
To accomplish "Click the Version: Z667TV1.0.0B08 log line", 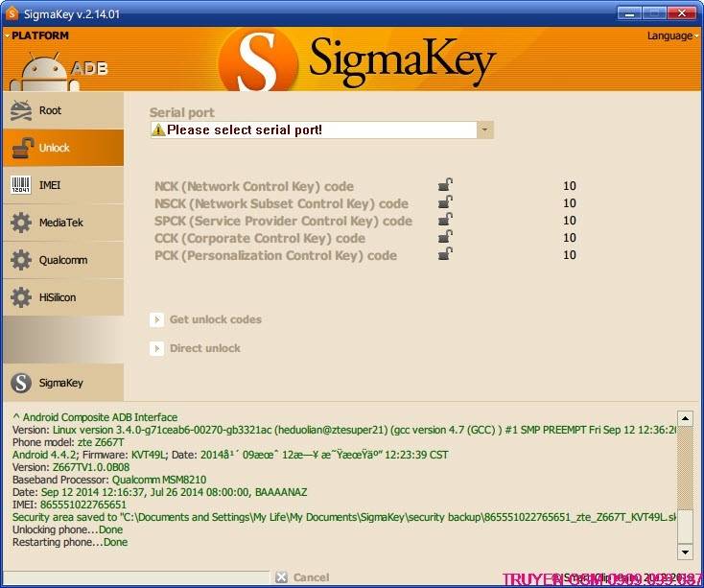I will (71, 467).
